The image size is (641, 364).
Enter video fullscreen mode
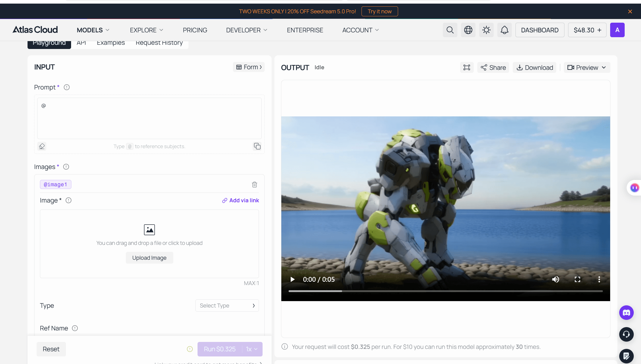click(577, 279)
